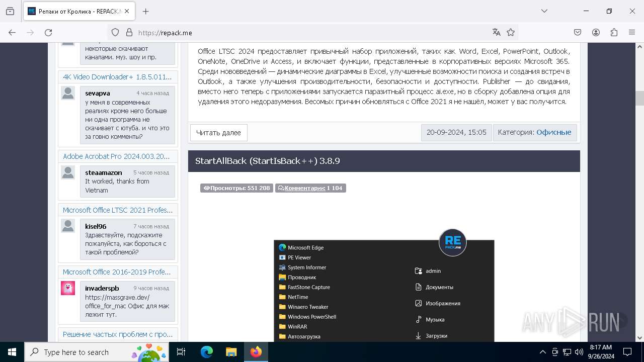Screen dimensions: 644x362
Task: View site security padlock info
Action: click(x=129, y=32)
